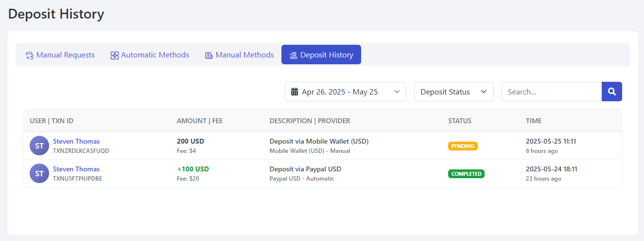
Task: Click the Manual Methods tab icon
Action: [209, 56]
